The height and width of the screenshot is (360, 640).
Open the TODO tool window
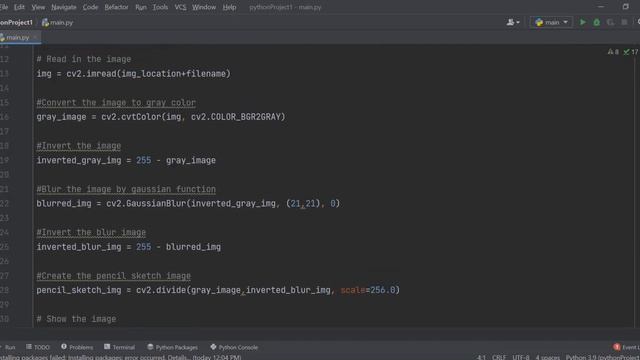(38, 347)
